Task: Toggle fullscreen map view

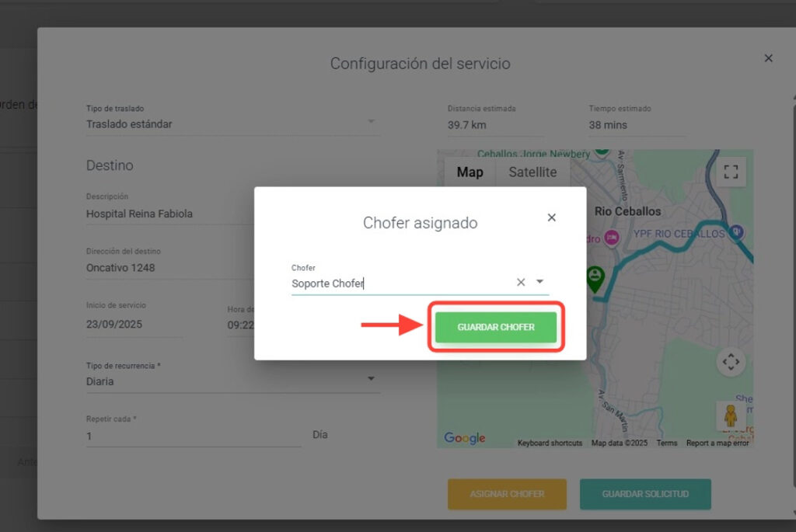Action: [x=731, y=172]
